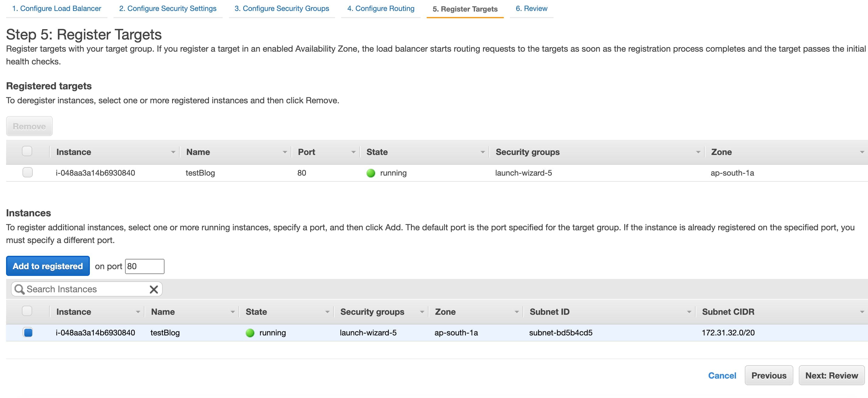Open Zone column dropdown in Instances table
868x398 pixels.
coord(517,312)
